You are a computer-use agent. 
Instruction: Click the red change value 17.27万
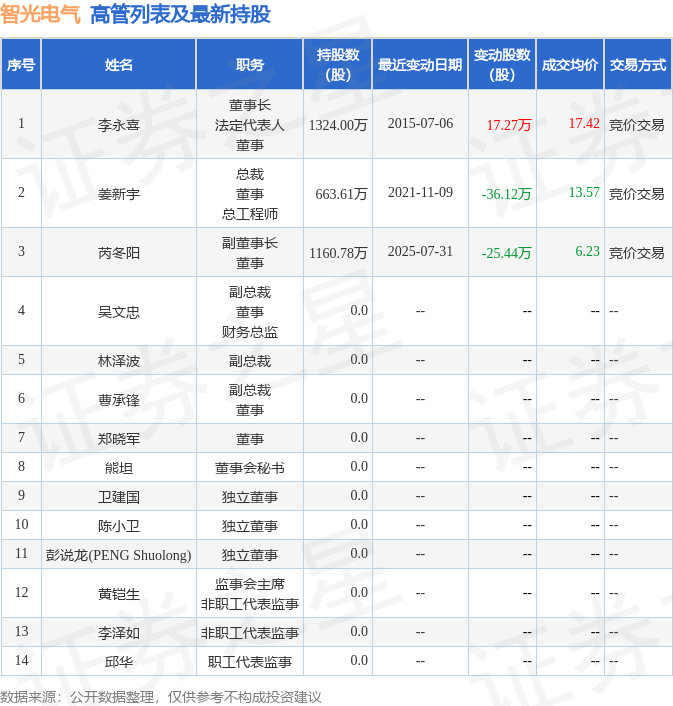point(509,125)
